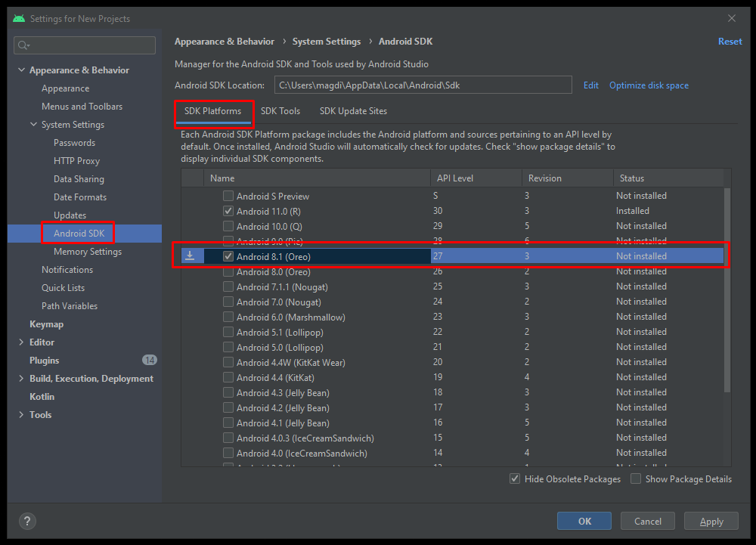Select the Android 5.1 (Lollipop) row
Viewport: 756px width, 545px height.
[x=453, y=332]
